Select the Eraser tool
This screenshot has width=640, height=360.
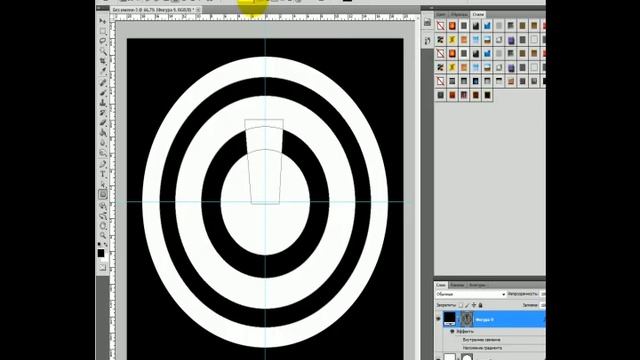pos(103,123)
